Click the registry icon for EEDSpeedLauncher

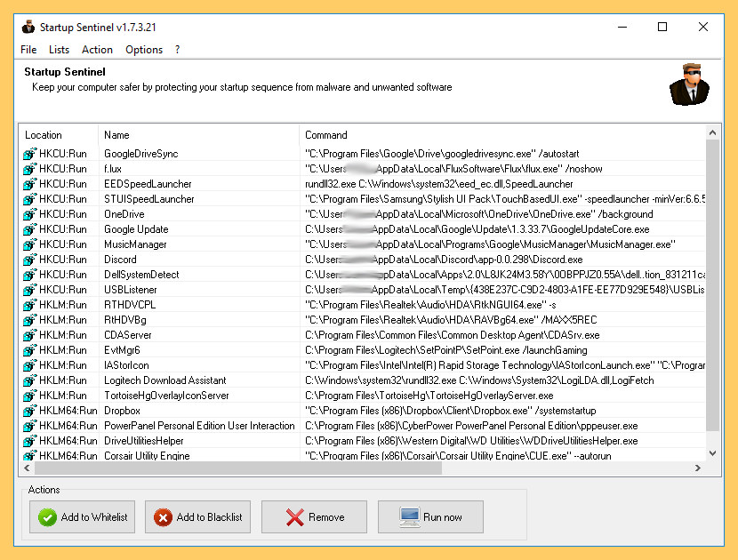[29, 183]
